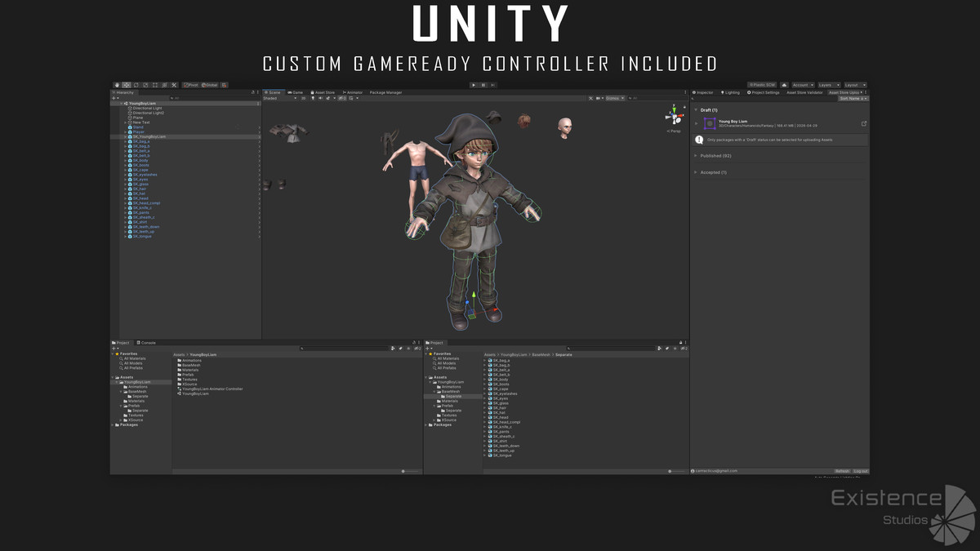Open the Lighting tab

[x=730, y=92]
